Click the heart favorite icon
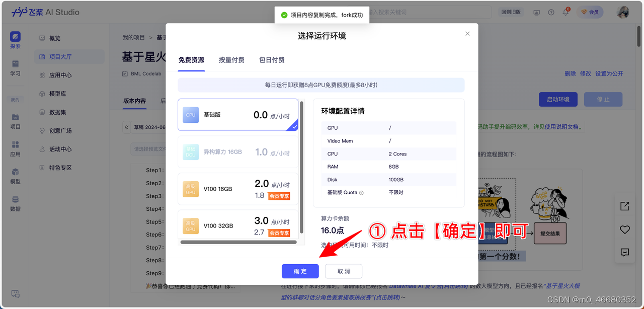The width and height of the screenshot is (644, 309). [624, 229]
